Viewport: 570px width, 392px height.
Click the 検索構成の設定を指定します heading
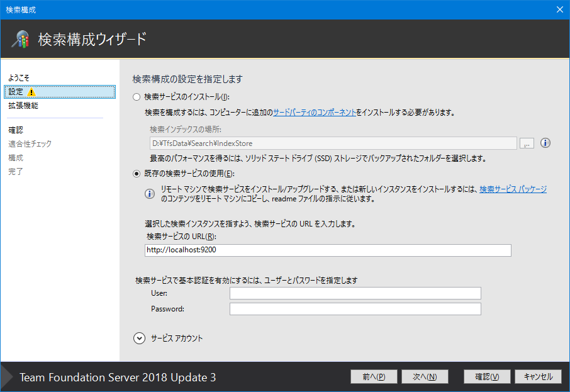[187, 79]
